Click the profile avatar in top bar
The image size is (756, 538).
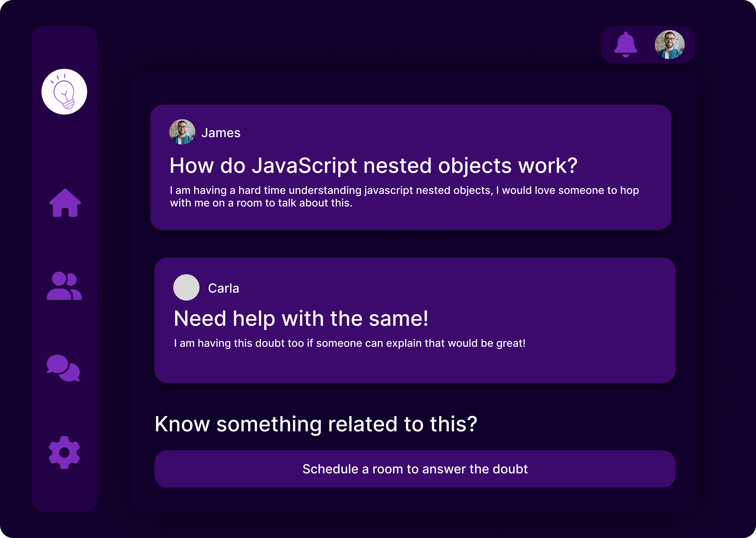click(x=670, y=45)
